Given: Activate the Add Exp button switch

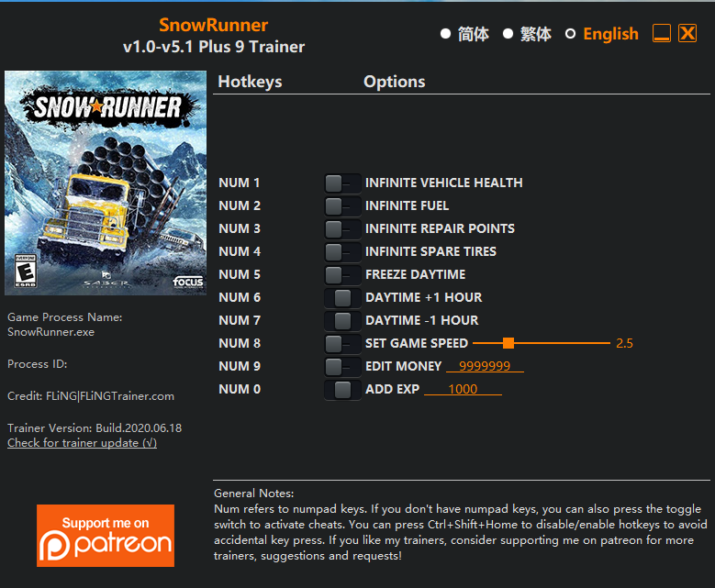Looking at the screenshot, I should pyautogui.click(x=342, y=389).
